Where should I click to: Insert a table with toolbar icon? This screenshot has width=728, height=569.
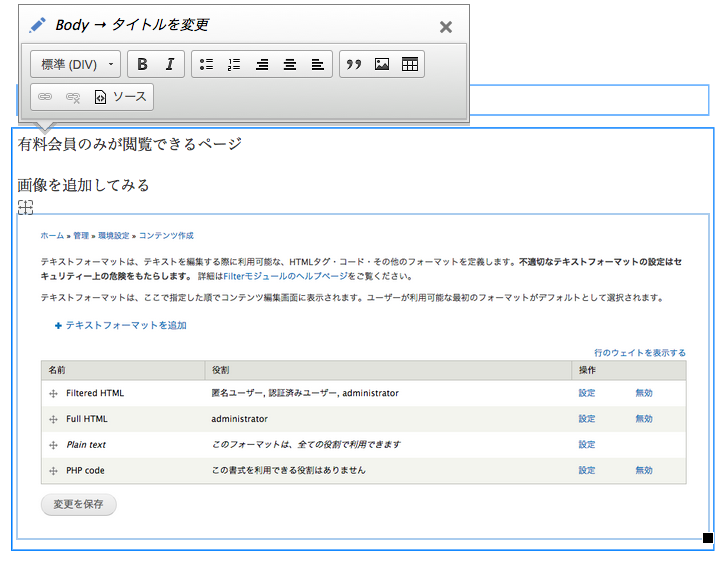(x=410, y=64)
